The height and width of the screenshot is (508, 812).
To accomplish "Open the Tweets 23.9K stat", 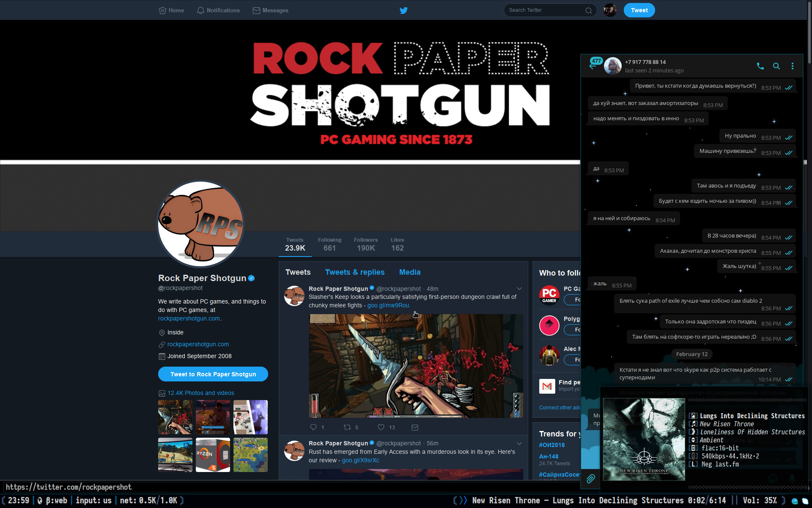I will pos(295,244).
